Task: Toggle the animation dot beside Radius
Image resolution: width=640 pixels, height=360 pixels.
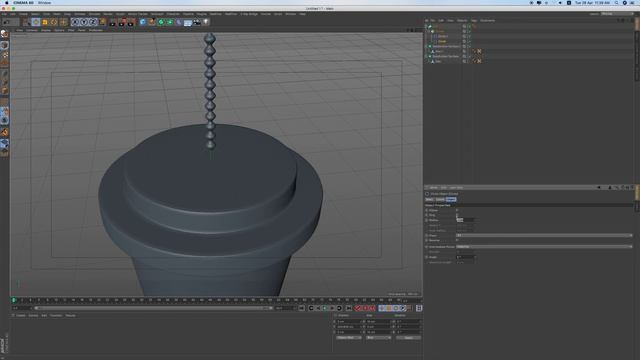Action: pyautogui.click(x=427, y=220)
